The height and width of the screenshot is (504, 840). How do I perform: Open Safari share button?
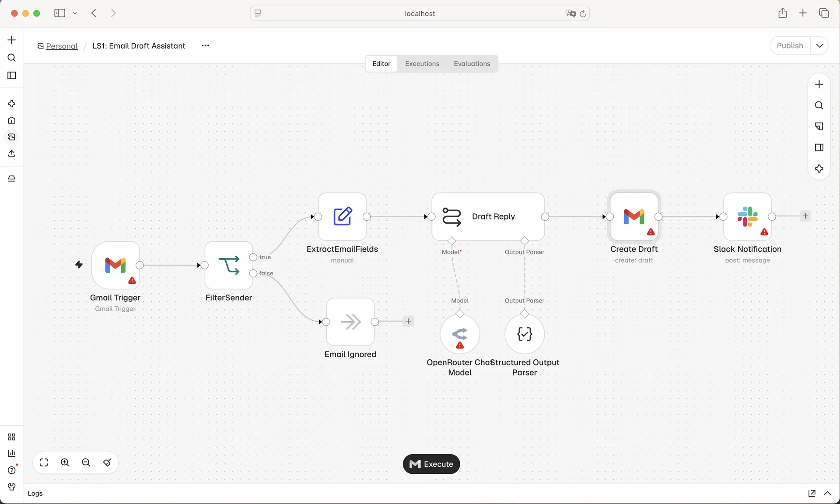[x=782, y=13]
